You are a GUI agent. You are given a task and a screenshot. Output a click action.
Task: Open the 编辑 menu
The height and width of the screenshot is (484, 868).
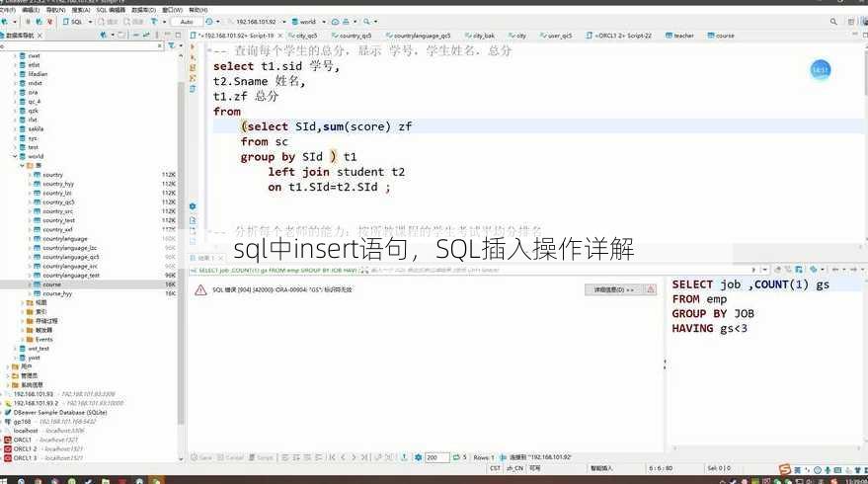coord(31,10)
